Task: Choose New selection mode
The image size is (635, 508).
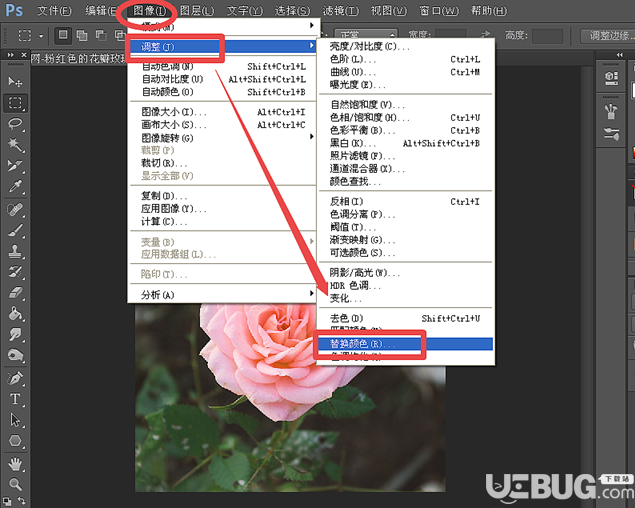Action: coord(63,36)
